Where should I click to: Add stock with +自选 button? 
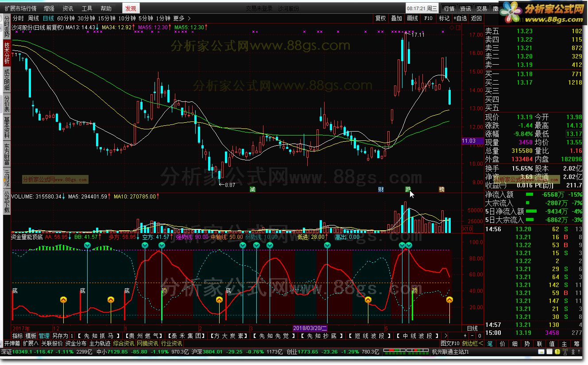(x=460, y=18)
